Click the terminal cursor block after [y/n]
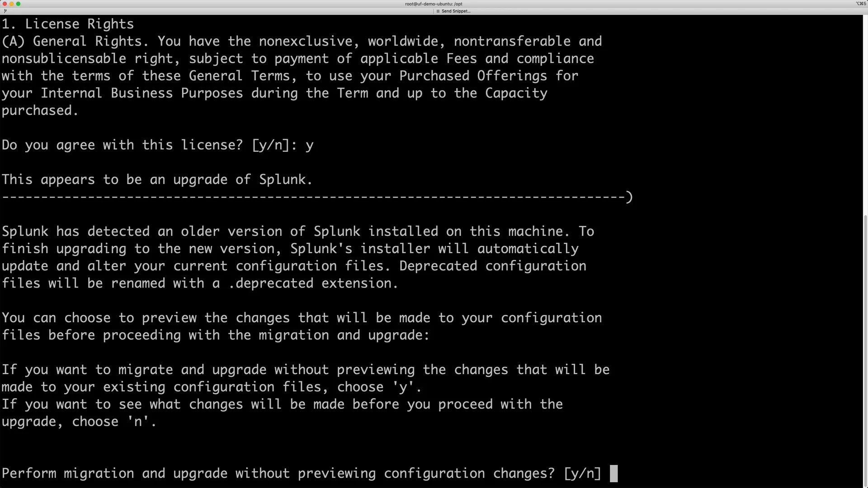 [613, 474]
